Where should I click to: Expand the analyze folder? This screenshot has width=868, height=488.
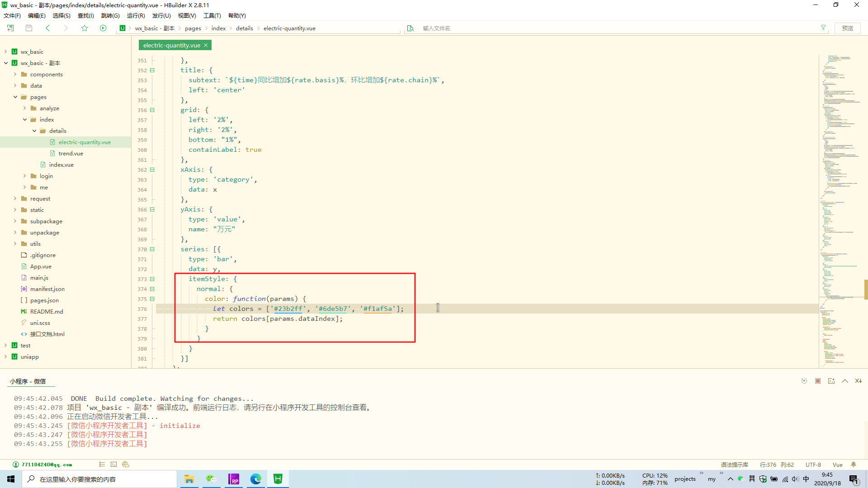24,108
